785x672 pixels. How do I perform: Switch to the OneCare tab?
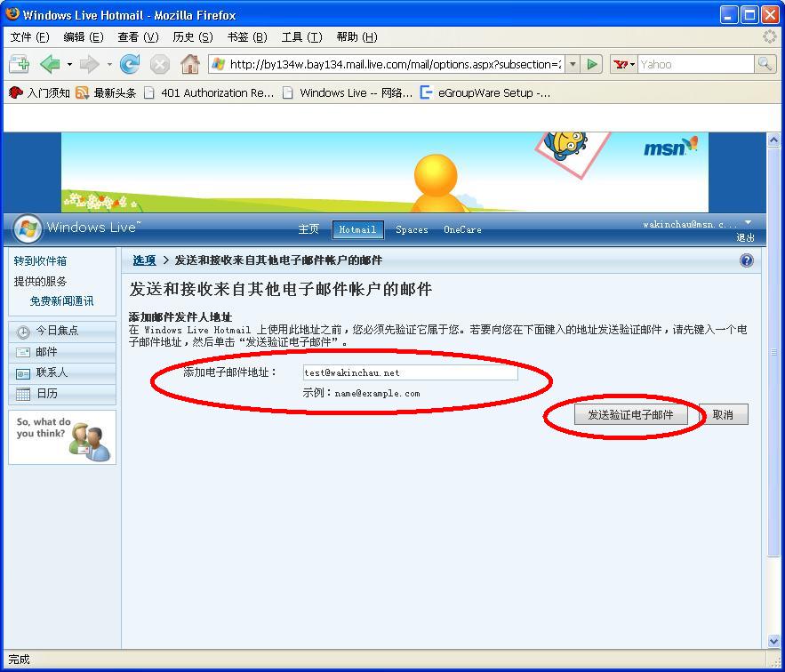point(462,230)
